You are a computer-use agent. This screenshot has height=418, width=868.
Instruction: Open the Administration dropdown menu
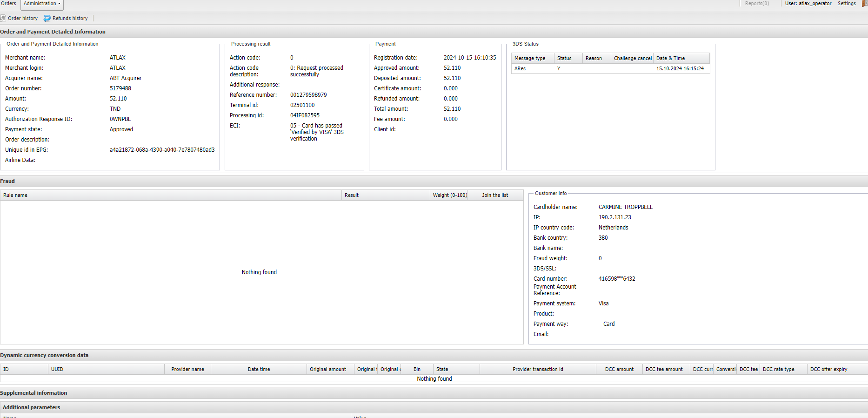[x=42, y=4]
